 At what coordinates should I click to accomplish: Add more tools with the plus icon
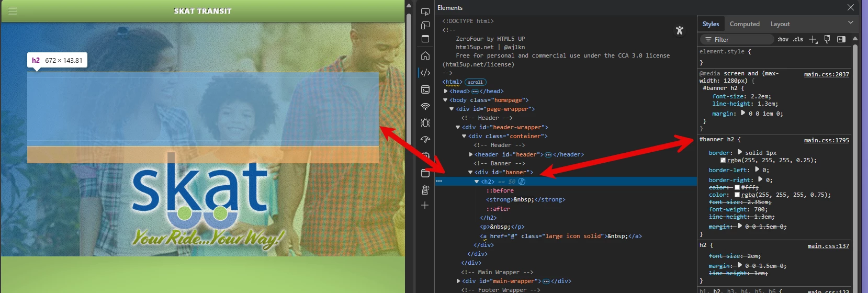point(425,205)
